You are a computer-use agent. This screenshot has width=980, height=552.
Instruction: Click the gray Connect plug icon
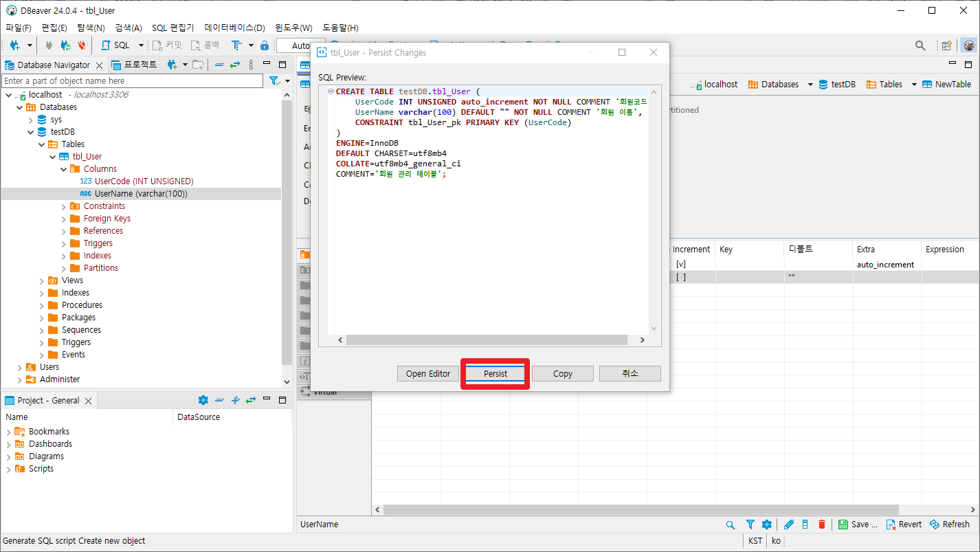coord(49,45)
